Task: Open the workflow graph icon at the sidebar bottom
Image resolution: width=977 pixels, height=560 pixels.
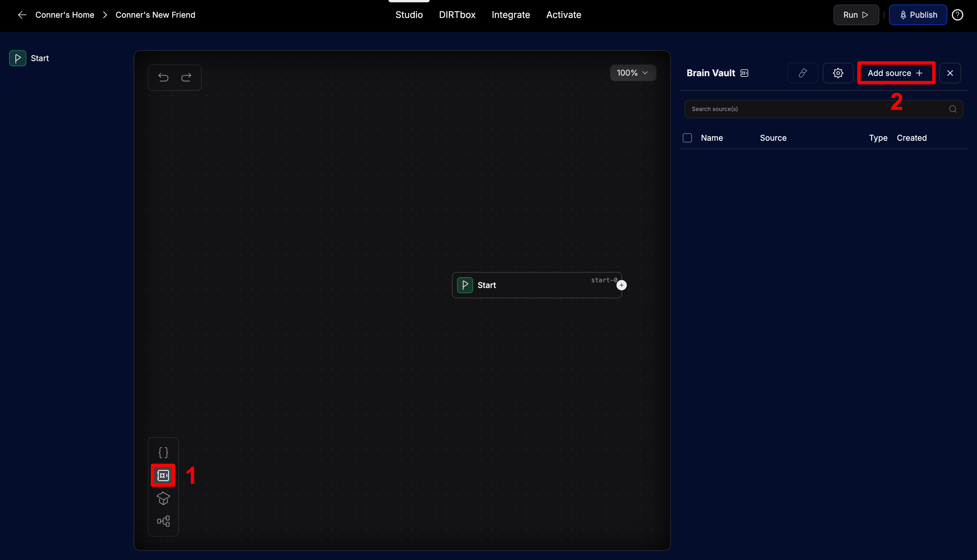Action: (163, 521)
